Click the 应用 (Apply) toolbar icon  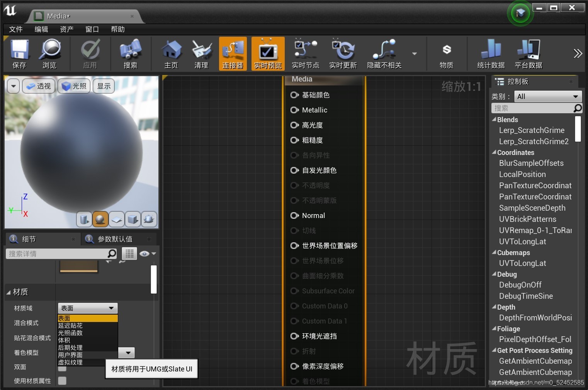[x=90, y=54]
